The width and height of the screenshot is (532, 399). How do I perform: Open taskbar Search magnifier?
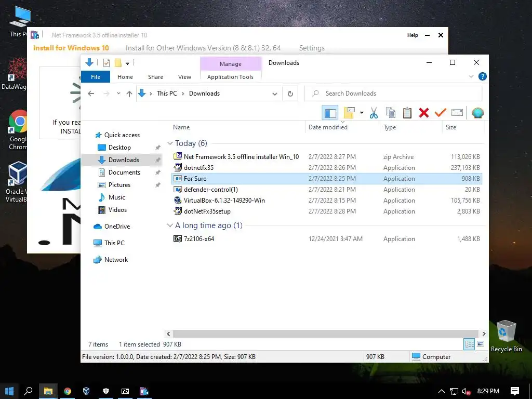(x=28, y=391)
